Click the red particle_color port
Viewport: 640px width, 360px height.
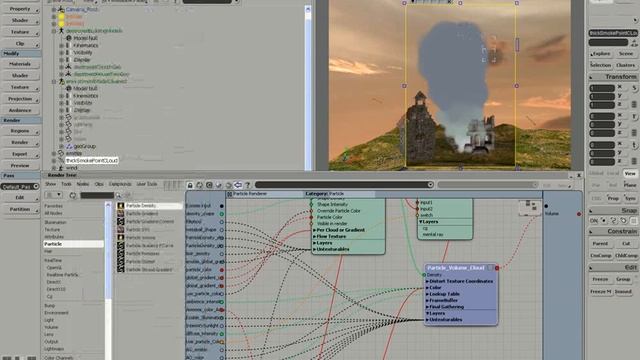(x=222, y=270)
